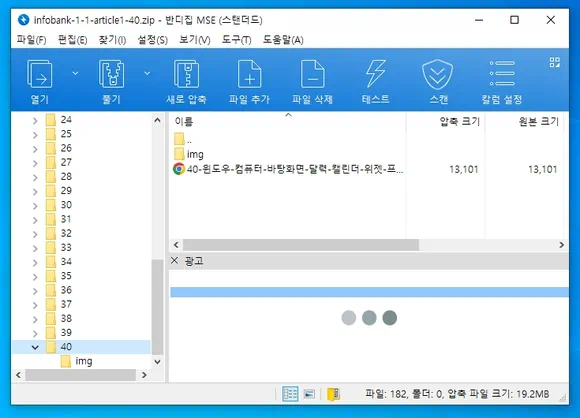Viewport: 580px width, 418px height.
Task: Click the 파일 삭제 toolbar icon
Action: point(313,74)
